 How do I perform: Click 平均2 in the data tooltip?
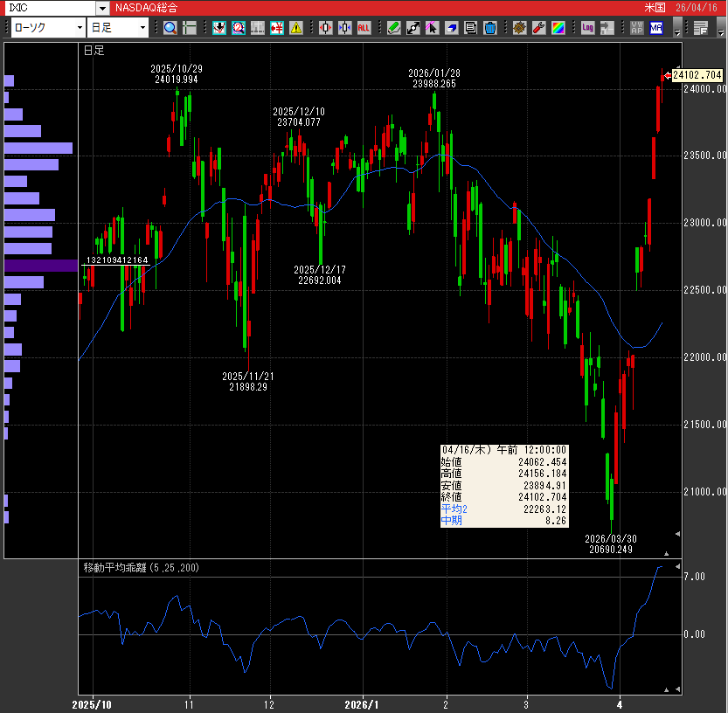point(454,509)
